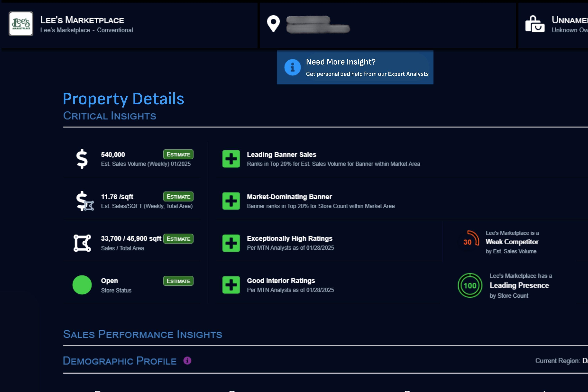
Task: Click the plus icon for Exceptionally High Ratings
Action: click(231, 243)
